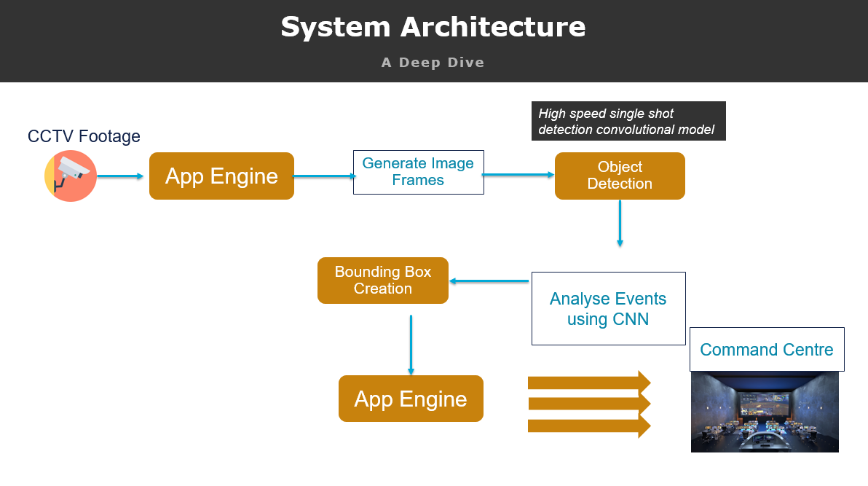Select the Bounding Box Creation block
Screen dimensions: 868x486
382,281
